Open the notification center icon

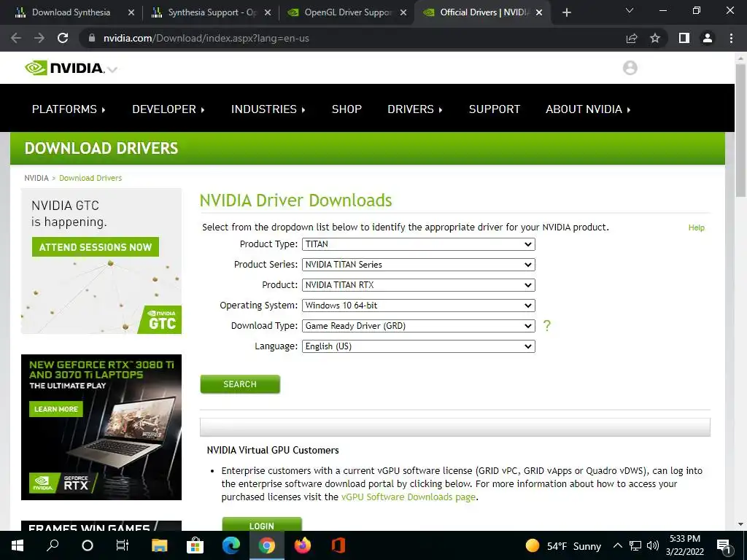coord(724,546)
